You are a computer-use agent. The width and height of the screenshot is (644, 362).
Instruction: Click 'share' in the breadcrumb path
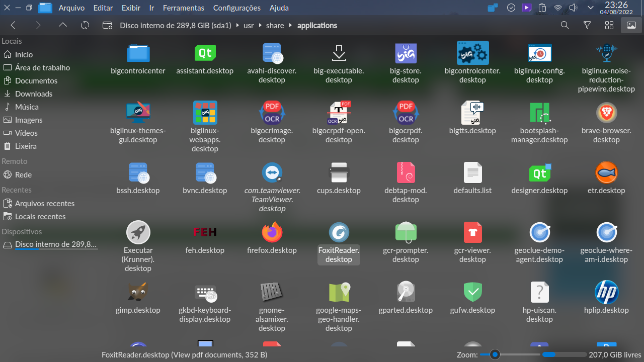coord(275,25)
